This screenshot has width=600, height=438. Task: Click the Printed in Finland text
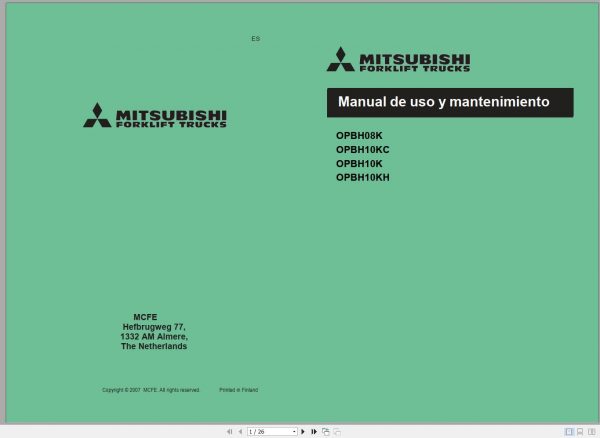[238, 390]
